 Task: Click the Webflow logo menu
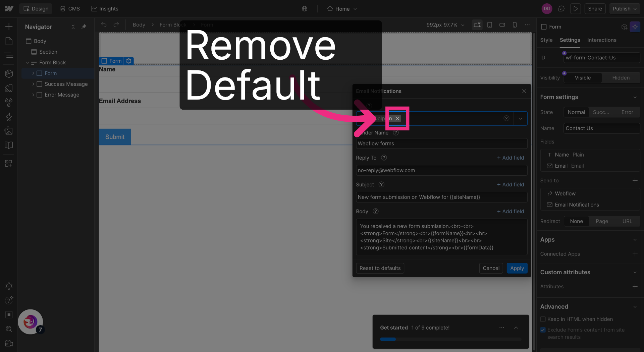(x=9, y=9)
